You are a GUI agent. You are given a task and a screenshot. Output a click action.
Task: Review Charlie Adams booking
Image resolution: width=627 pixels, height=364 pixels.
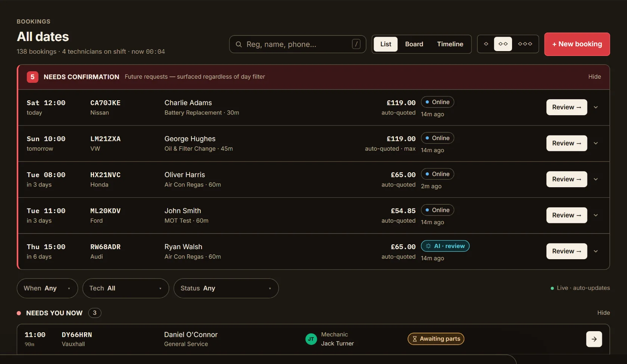[567, 107]
